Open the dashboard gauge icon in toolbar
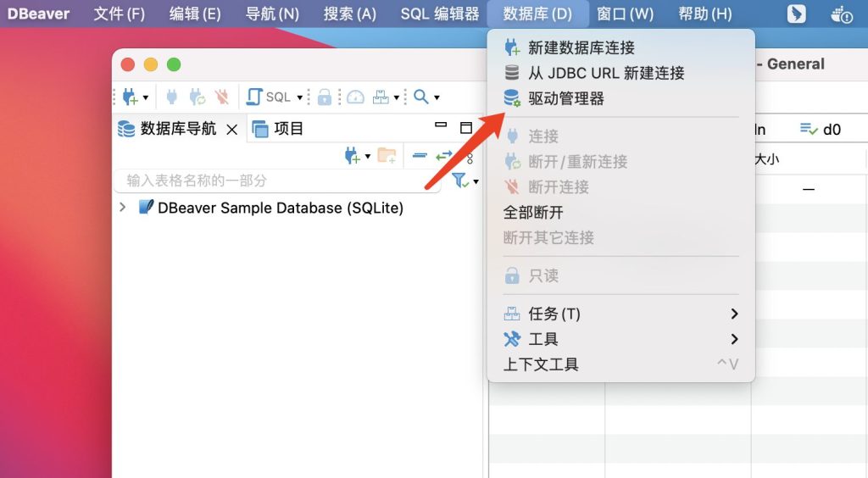Image resolution: width=868 pixels, height=478 pixels. 355,97
